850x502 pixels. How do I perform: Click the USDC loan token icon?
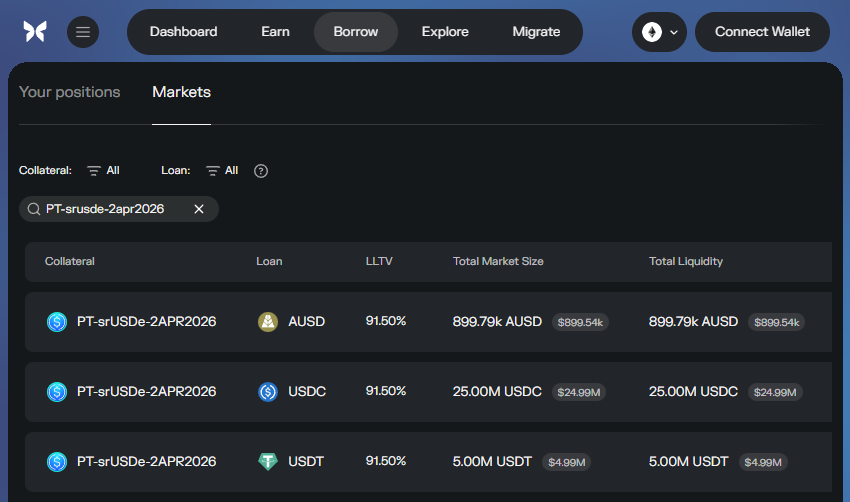[268, 392]
